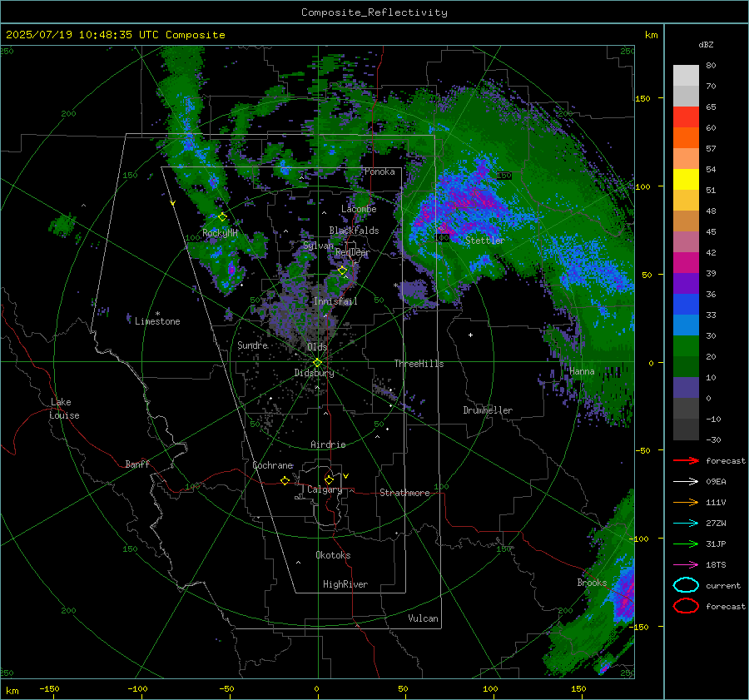Viewport: 749px width, 700px height.
Task: Click the dBZ legend heading
Action: [x=706, y=45]
